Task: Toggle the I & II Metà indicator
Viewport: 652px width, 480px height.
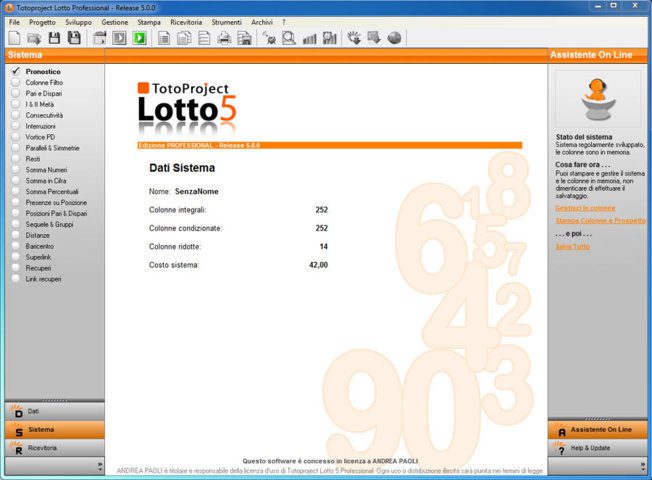Action: coord(16,104)
